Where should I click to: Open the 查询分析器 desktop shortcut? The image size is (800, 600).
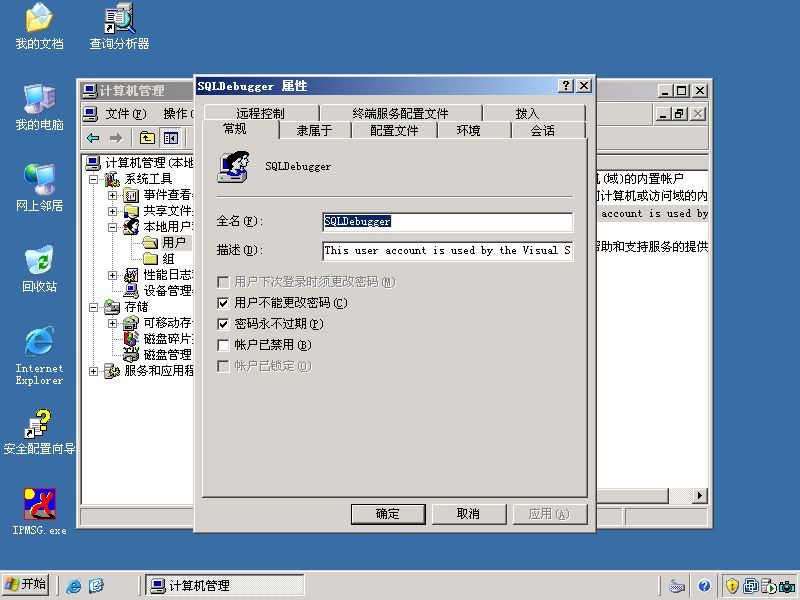click(x=119, y=27)
